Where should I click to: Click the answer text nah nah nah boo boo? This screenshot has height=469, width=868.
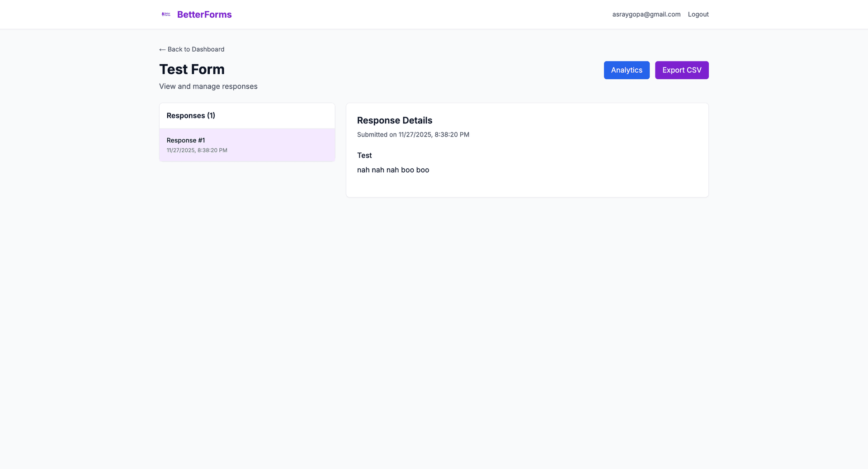[x=393, y=170]
